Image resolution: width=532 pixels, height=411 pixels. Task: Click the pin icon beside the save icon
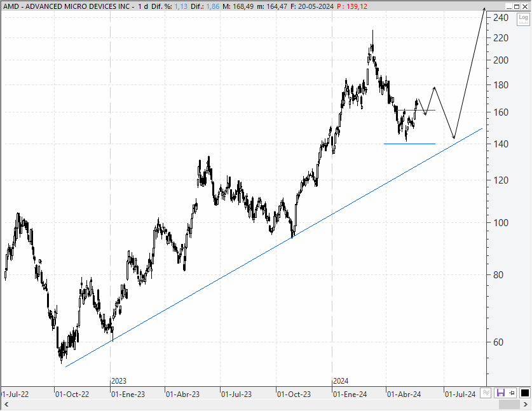tap(512, 393)
